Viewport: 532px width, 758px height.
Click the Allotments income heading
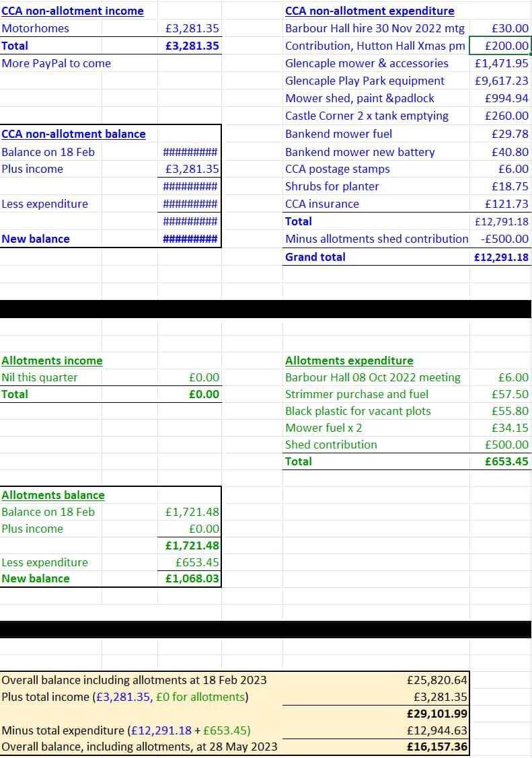[52, 361]
